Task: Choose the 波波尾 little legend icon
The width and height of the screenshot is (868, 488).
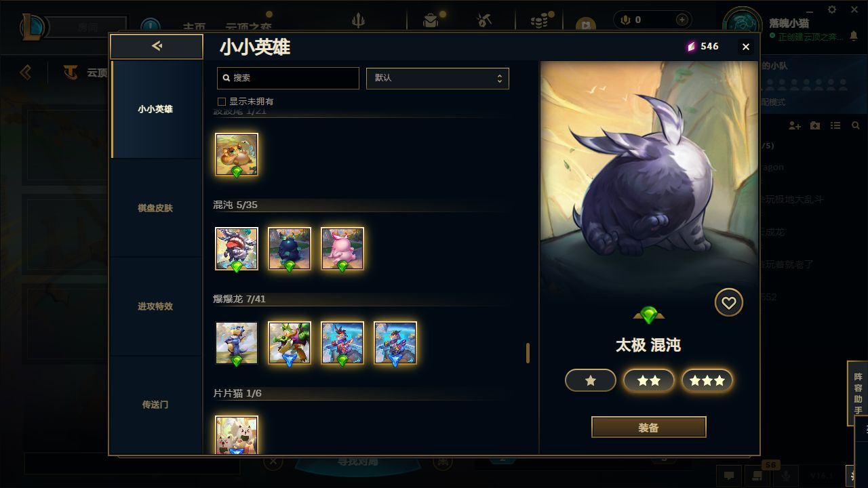Action: click(237, 155)
